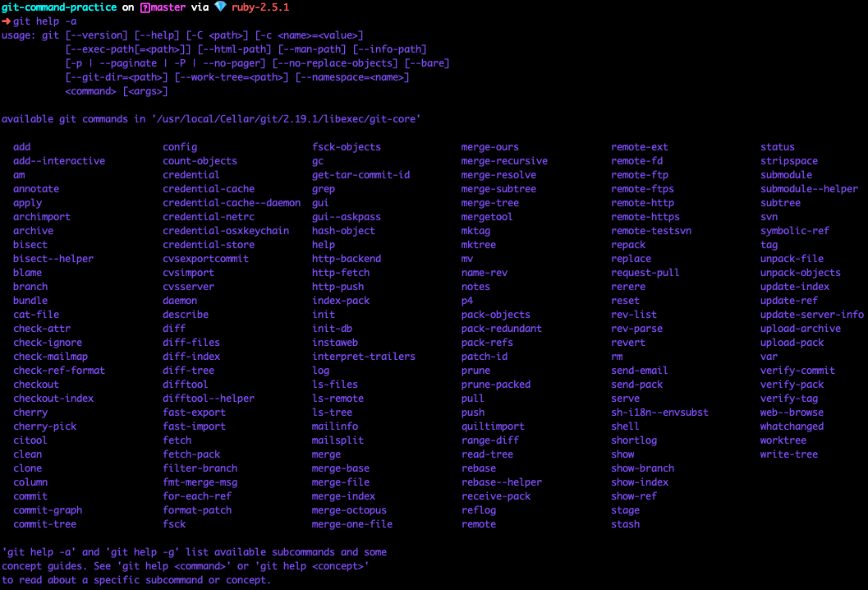Click the --namespace=<name> usage option

coord(352,77)
